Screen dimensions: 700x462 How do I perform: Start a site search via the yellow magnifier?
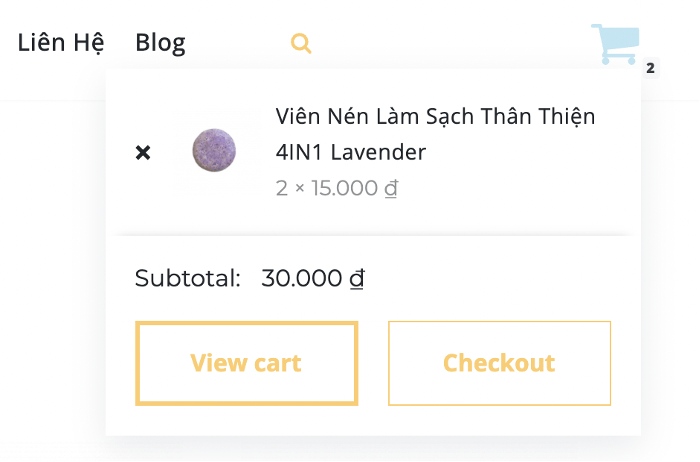coord(301,43)
